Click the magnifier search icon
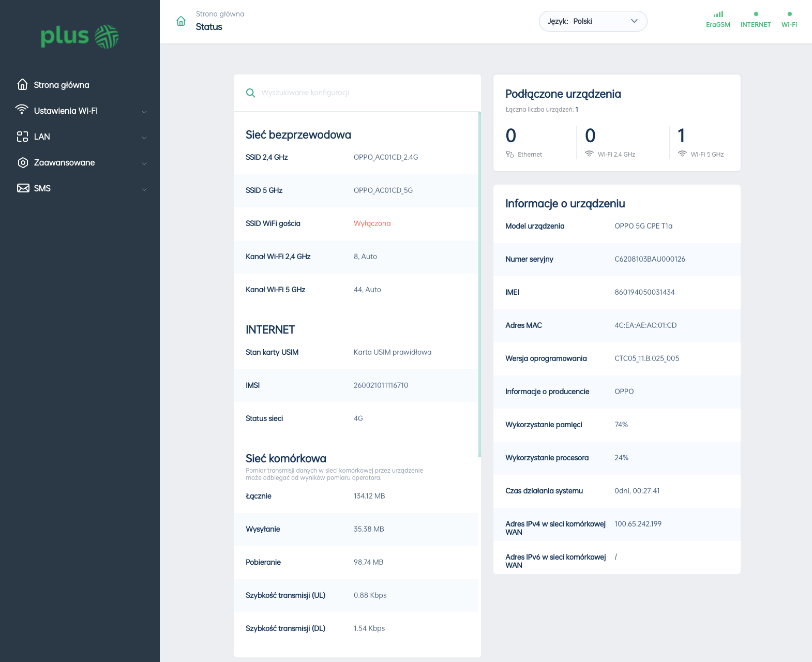The height and width of the screenshot is (662, 812). [250, 93]
